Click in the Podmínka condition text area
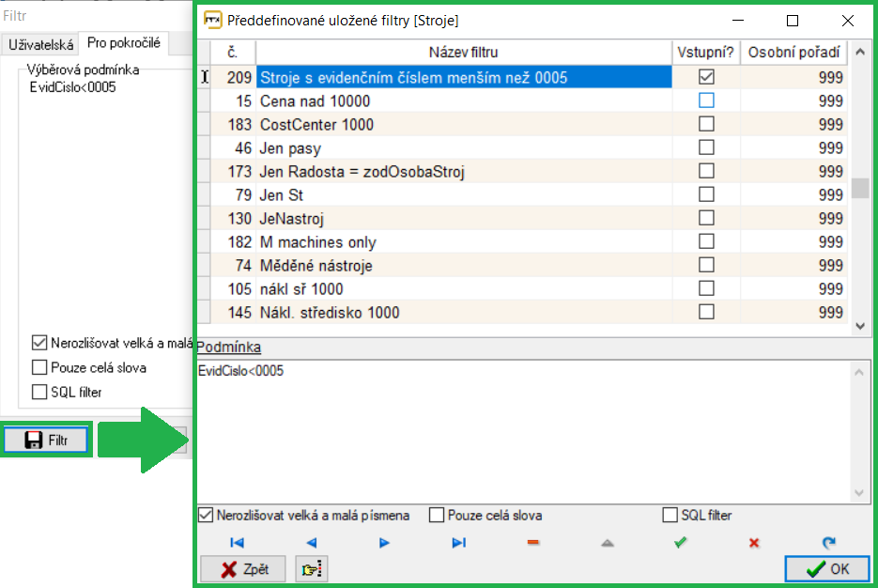 pos(522,432)
